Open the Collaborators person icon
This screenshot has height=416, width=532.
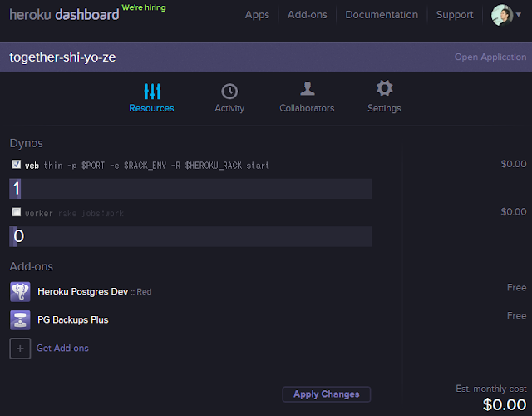point(307,89)
